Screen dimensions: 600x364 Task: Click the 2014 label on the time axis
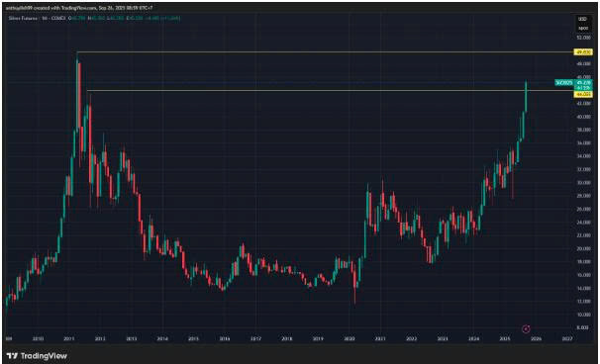[x=162, y=338]
